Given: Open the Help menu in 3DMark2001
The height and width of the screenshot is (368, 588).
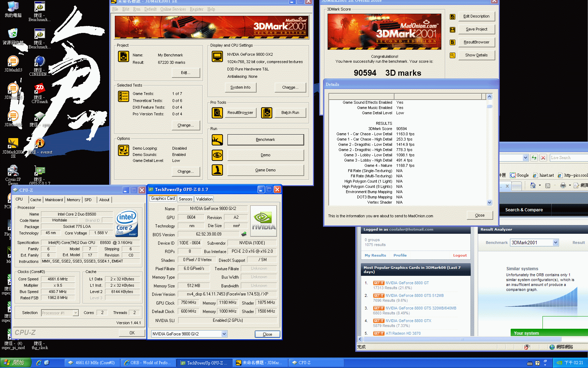Looking at the screenshot, I should click(211, 9).
